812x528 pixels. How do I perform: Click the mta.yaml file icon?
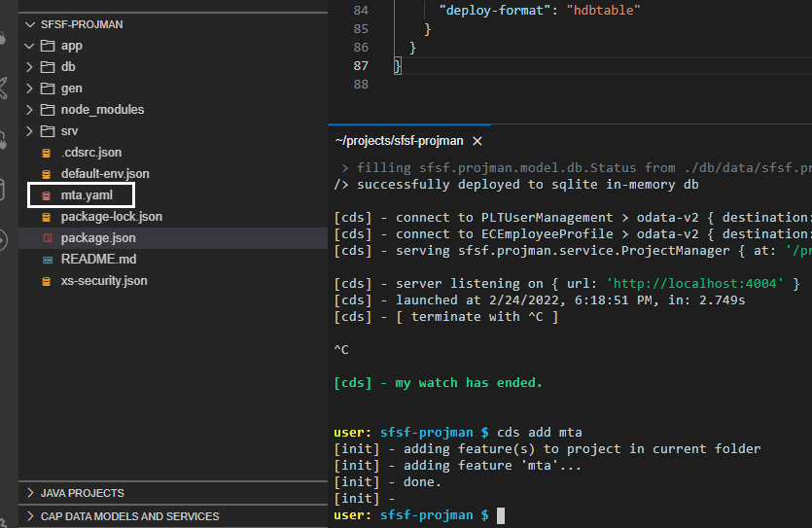(x=47, y=195)
